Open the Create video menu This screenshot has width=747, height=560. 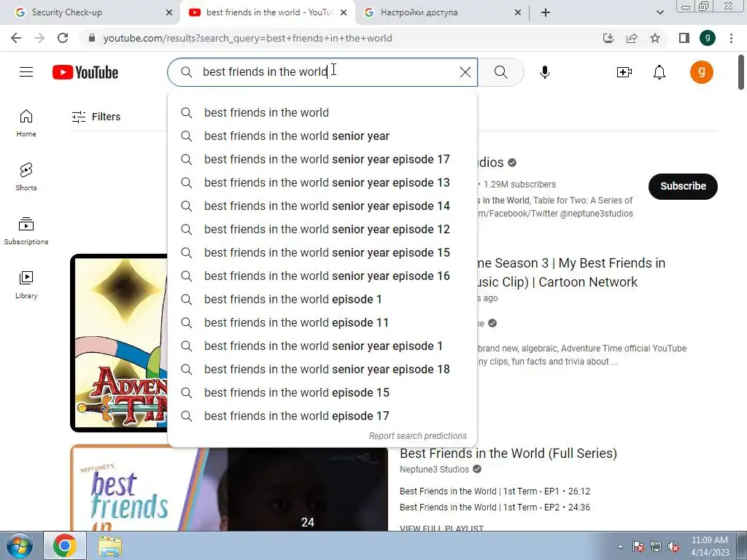624,72
